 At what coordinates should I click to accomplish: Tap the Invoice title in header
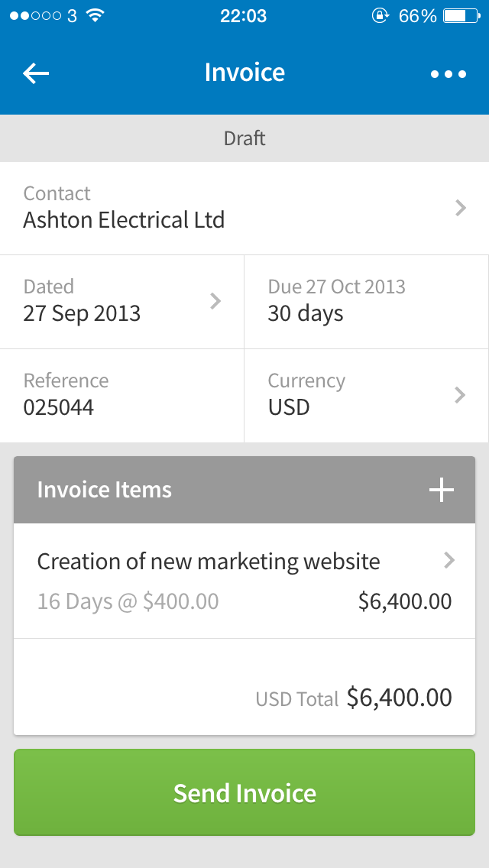pyautogui.click(x=244, y=73)
